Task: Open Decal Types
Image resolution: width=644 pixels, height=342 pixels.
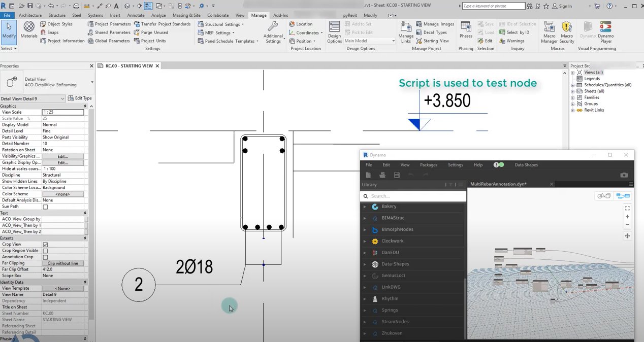Action: 432,32
